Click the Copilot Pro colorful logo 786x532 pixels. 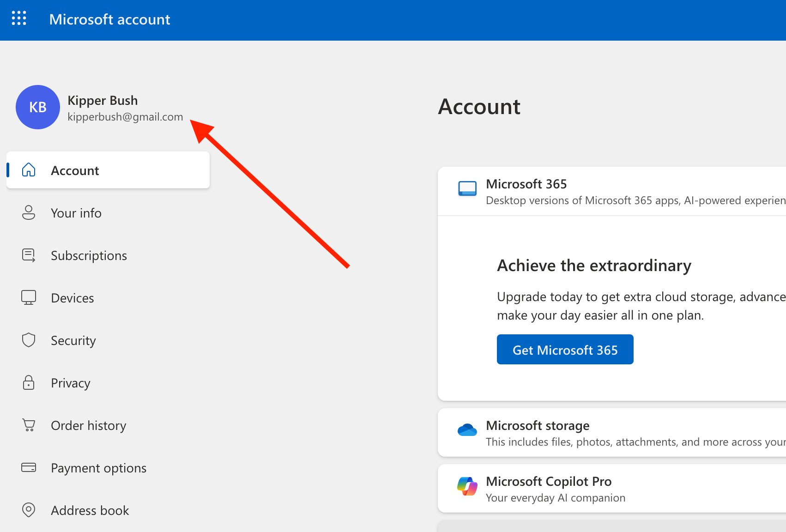tap(467, 486)
